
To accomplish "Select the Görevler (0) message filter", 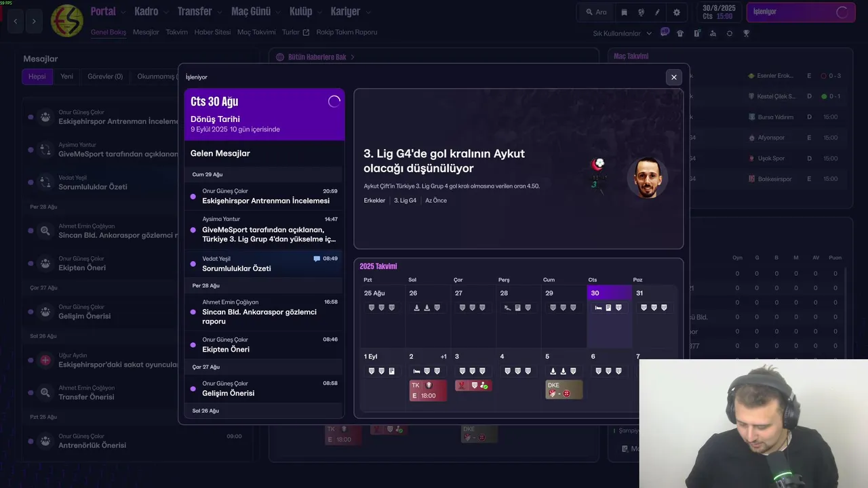I will pyautogui.click(x=105, y=77).
